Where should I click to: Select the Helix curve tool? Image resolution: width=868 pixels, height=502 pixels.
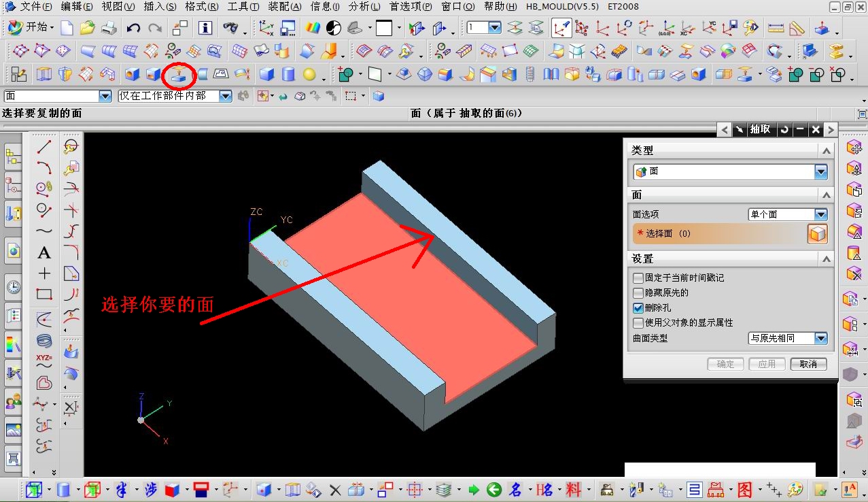[44, 339]
